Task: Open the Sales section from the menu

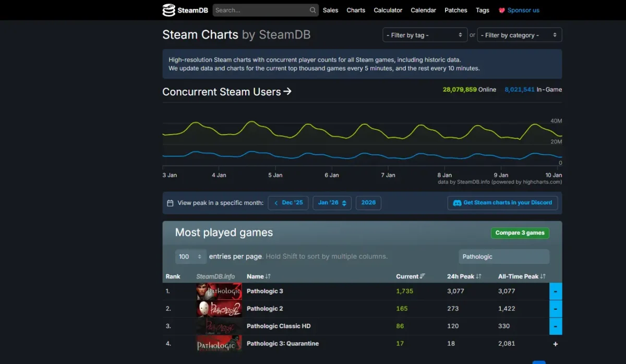Action: (330, 10)
